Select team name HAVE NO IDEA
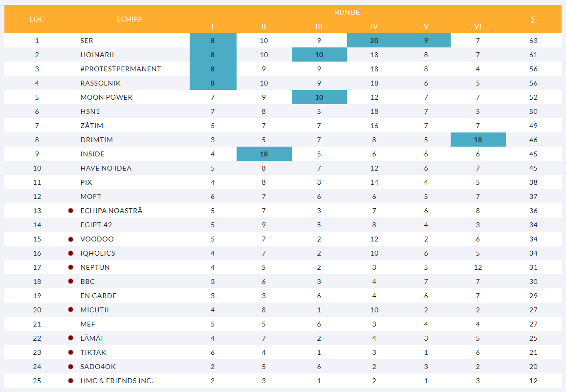566x392 pixels. click(x=106, y=168)
